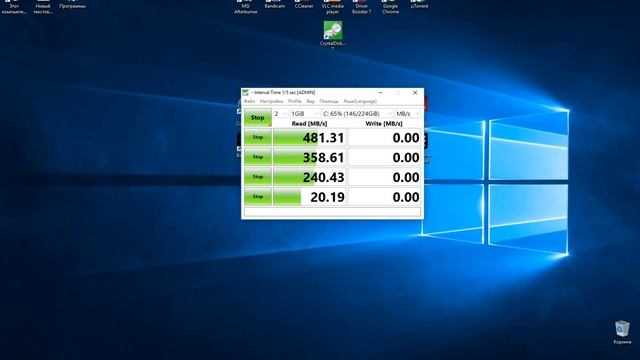This screenshot has height=360, width=640.
Task: Open the Корзина recycle bin icon
Action: 622,333
